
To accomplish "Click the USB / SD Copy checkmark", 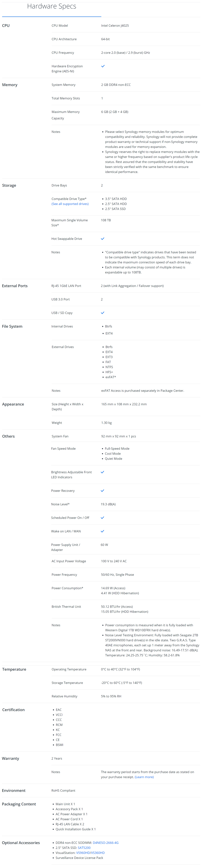I will click(103, 313).
